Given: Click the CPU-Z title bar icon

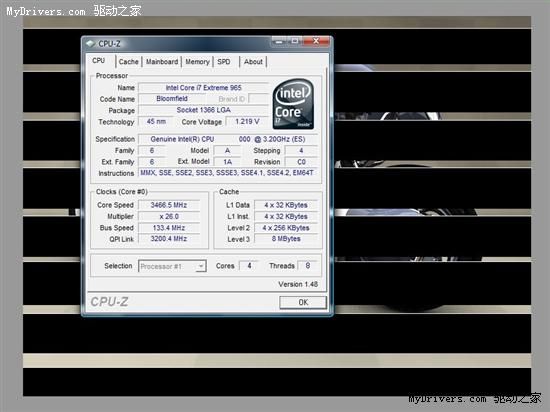Looking at the screenshot, I should tap(90, 43).
